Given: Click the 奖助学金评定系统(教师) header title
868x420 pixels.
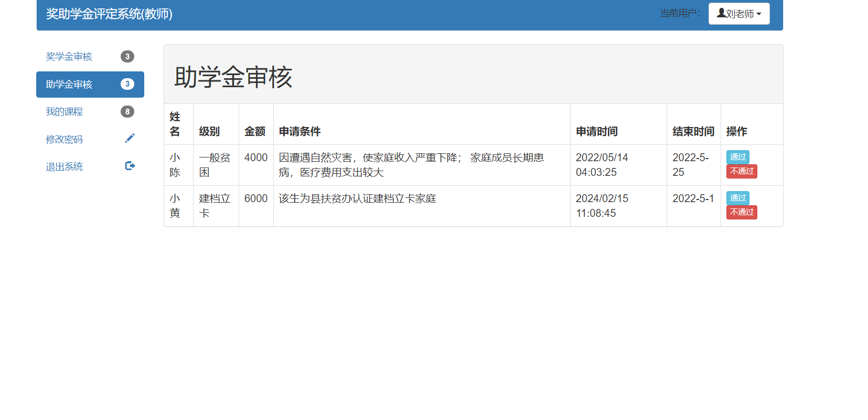Looking at the screenshot, I should 109,14.
